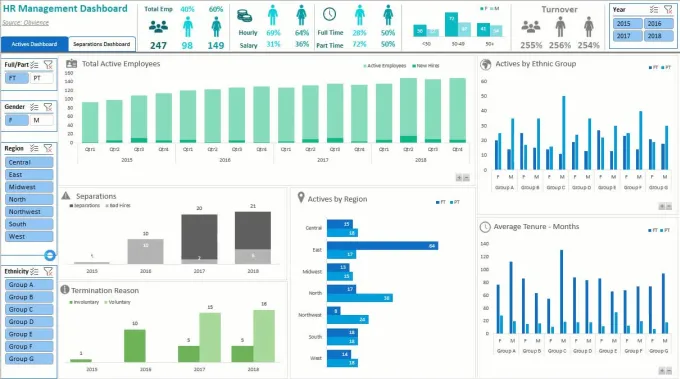Click the Separations warning triangle icon
The width and height of the screenshot is (680, 379).
tap(66, 196)
